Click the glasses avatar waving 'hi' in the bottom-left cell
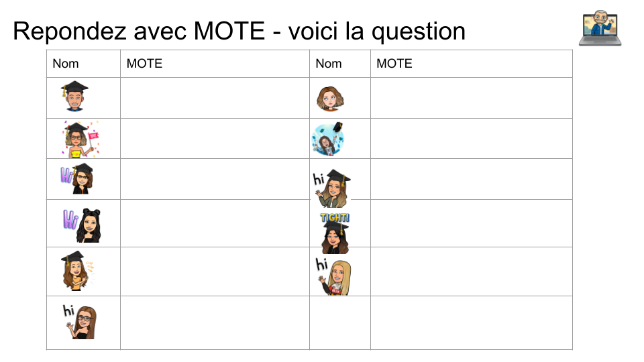This screenshot has width=644, height=362. pyautogui.click(x=80, y=322)
